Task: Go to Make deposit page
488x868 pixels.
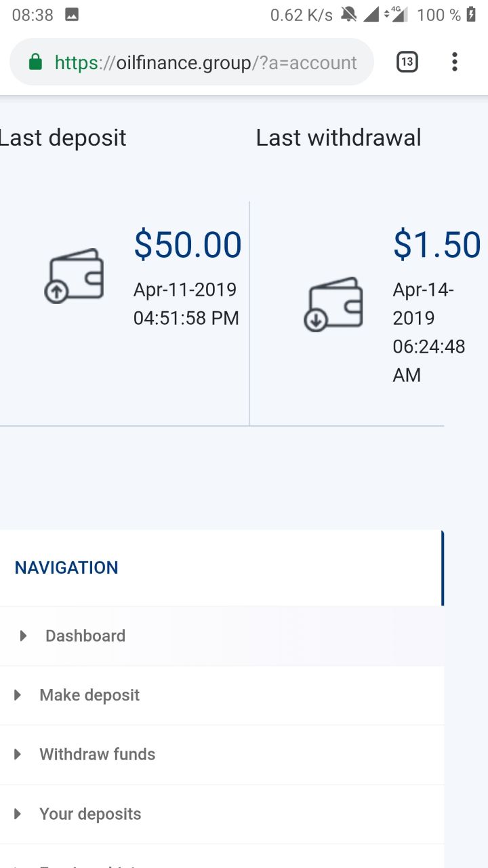Action: 222,695
